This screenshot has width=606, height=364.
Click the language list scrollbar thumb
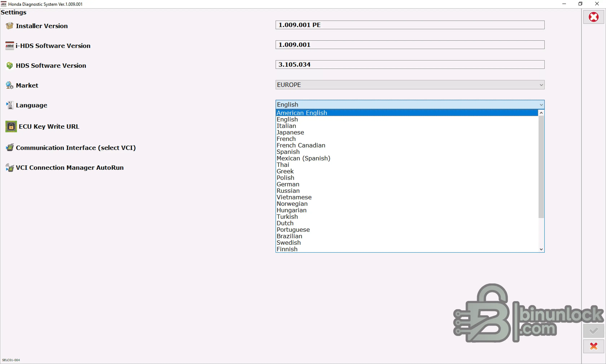541,167
